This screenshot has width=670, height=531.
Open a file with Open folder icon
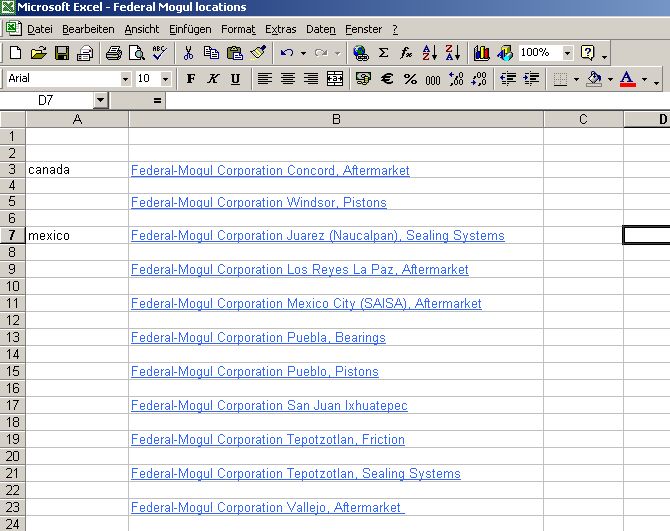pos(39,53)
